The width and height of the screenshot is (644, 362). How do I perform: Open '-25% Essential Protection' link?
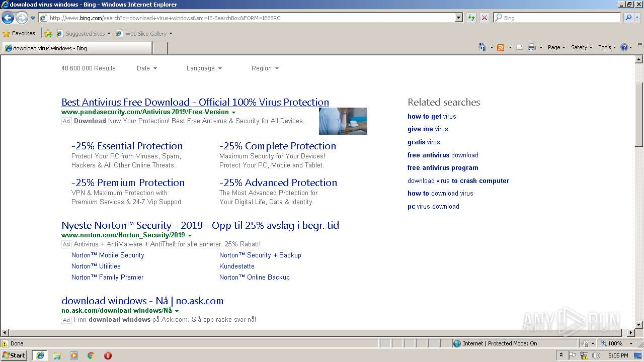pos(127,146)
